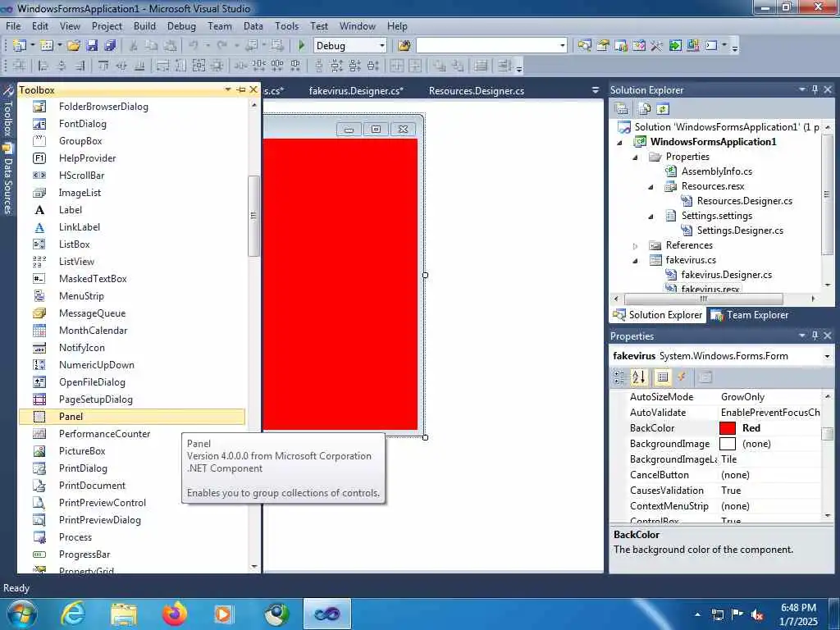The height and width of the screenshot is (630, 840).
Task: Open the Debug configuration dropdown
Action: click(382, 46)
